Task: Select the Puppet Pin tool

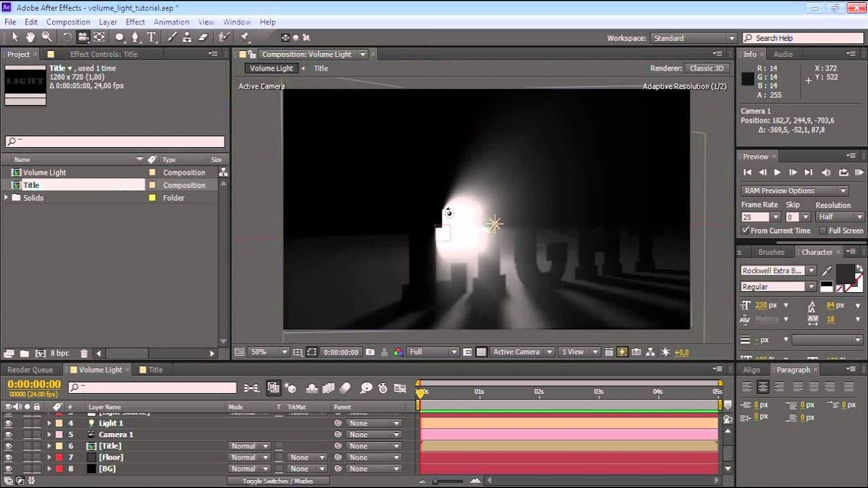Action: click(245, 37)
